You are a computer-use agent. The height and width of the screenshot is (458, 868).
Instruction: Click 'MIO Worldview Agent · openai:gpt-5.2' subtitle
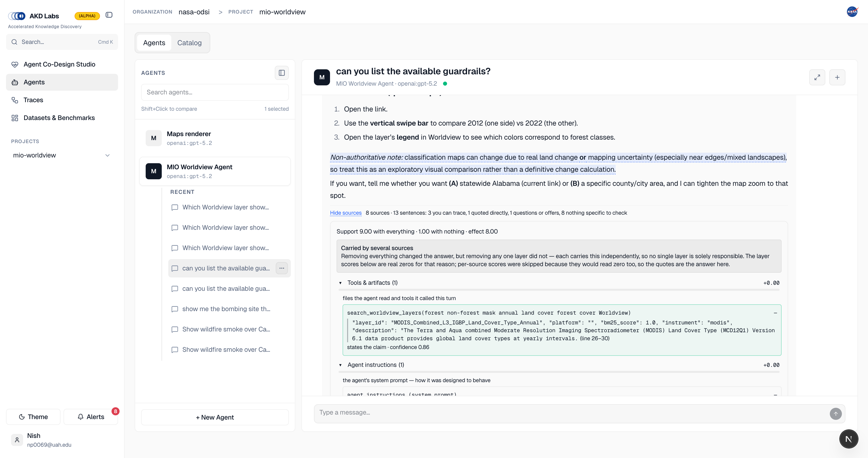(387, 84)
